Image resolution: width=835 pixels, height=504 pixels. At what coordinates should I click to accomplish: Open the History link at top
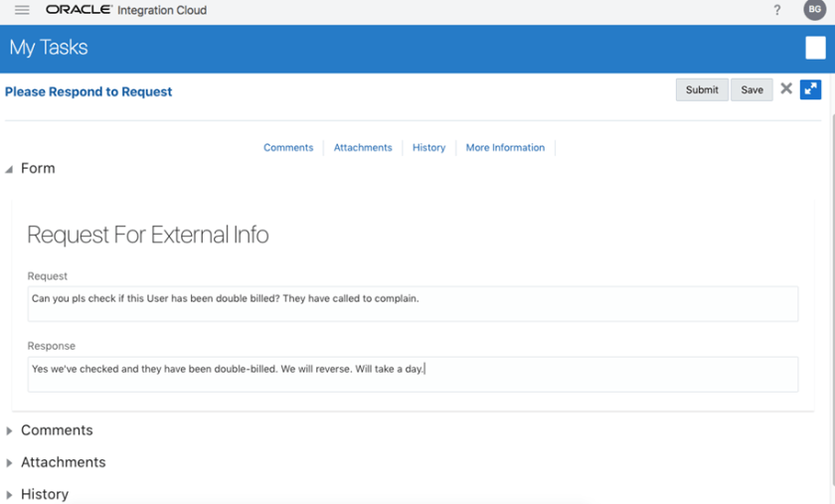pyautogui.click(x=429, y=147)
